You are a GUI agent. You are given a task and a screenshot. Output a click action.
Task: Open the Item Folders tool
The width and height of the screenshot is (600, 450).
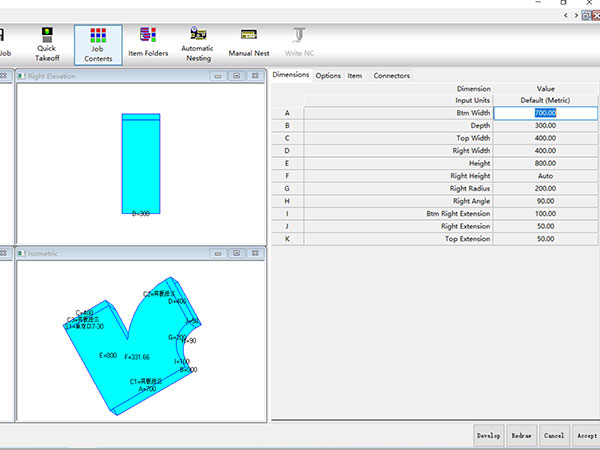pos(148,42)
